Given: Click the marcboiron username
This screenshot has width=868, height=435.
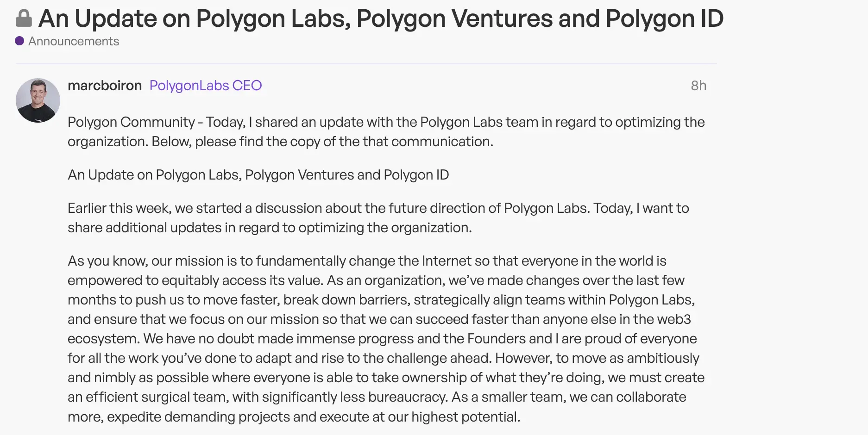Looking at the screenshot, I should [105, 86].
